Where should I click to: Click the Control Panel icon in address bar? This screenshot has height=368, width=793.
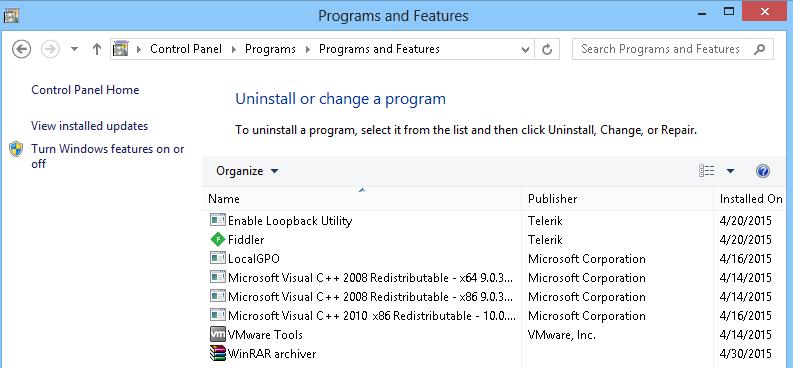tap(120, 49)
